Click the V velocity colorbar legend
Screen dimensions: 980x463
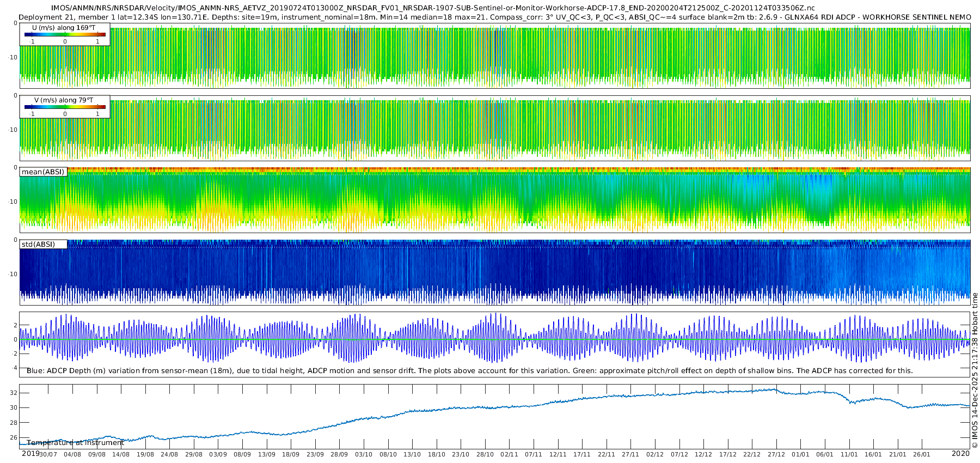pos(65,107)
